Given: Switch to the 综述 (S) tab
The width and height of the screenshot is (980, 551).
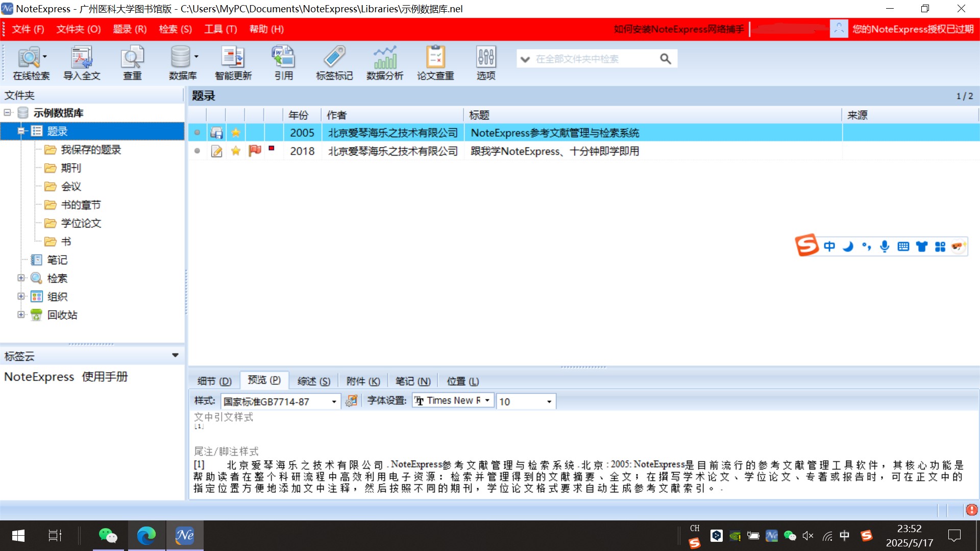Looking at the screenshot, I should pos(313,381).
